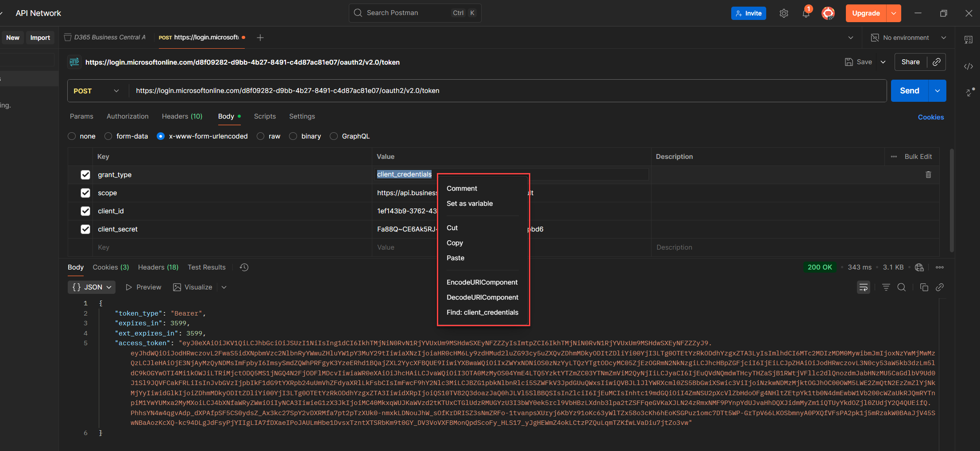This screenshot has height=451, width=980.
Task: Expand the tabs overflow chevron
Action: pos(850,38)
